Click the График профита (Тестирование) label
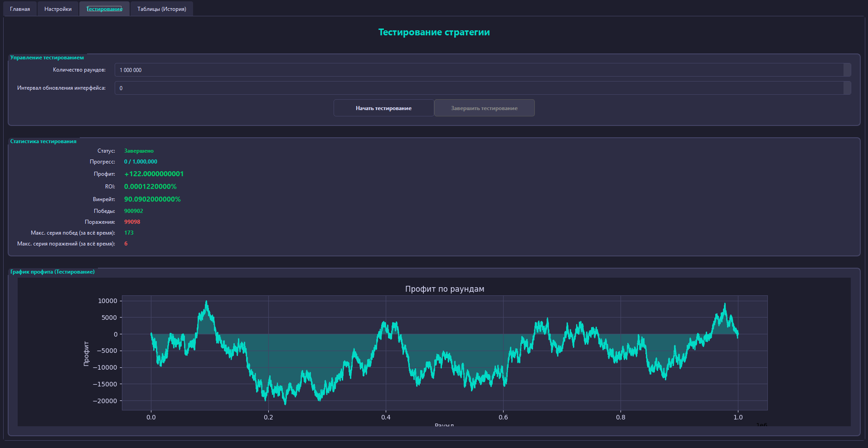The width and height of the screenshot is (868, 448). pos(53,272)
